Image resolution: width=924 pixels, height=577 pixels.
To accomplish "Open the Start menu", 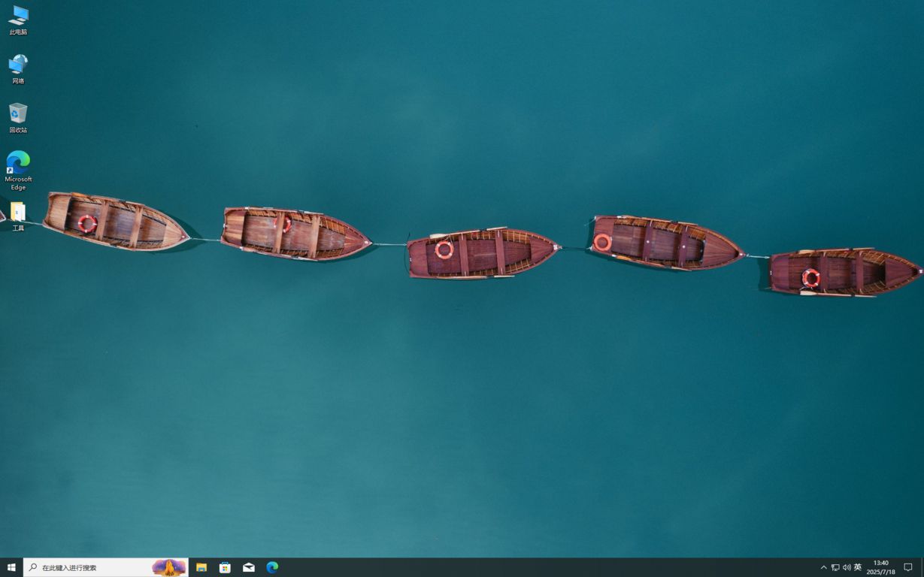I will (11, 567).
